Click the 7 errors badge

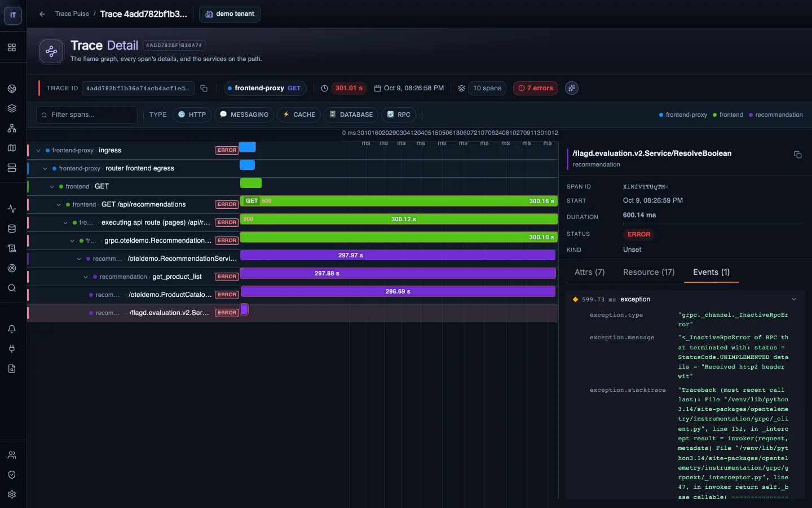click(x=535, y=88)
